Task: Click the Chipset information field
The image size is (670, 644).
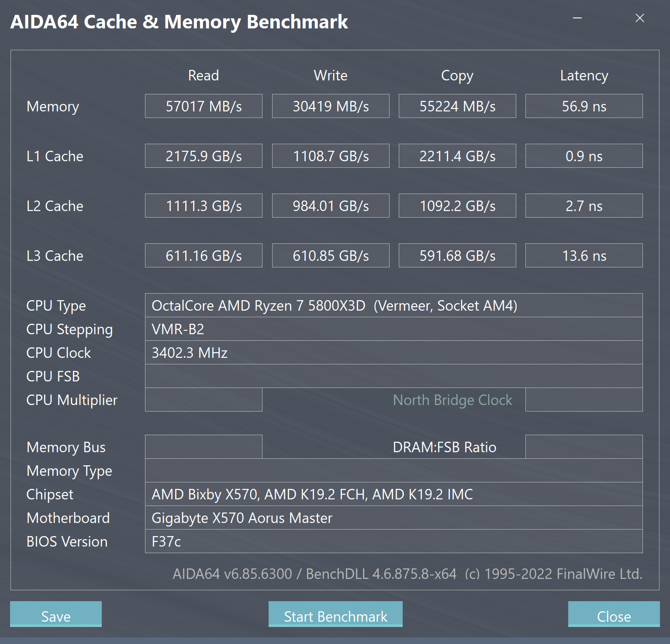Action: 394,494
